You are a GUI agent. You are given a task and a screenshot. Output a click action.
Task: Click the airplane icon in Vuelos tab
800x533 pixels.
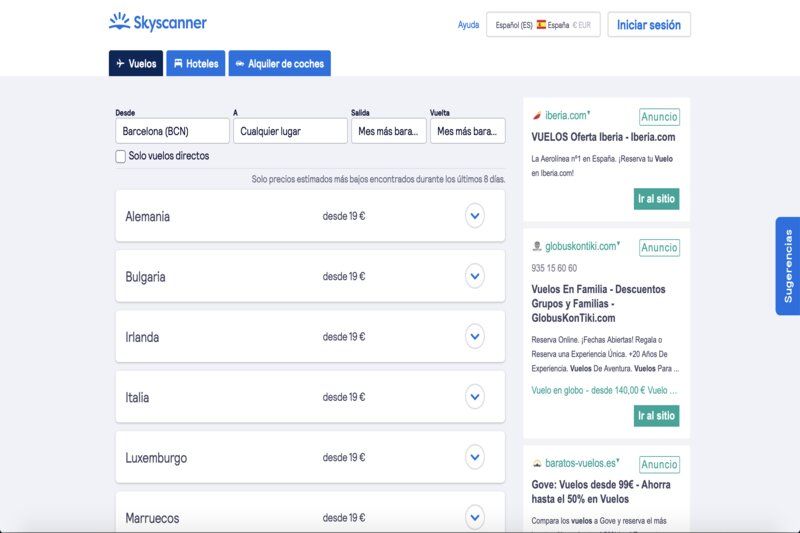(120, 63)
